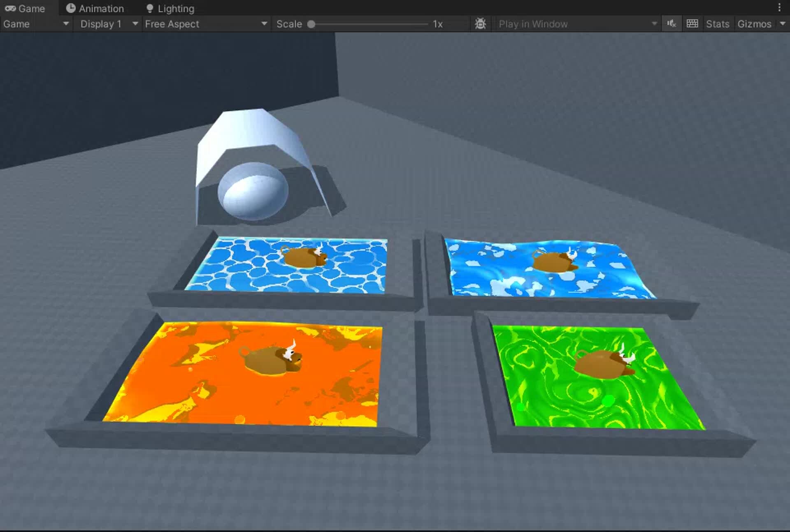The image size is (790, 532).
Task: Click the 1x scale label
Action: (x=437, y=24)
